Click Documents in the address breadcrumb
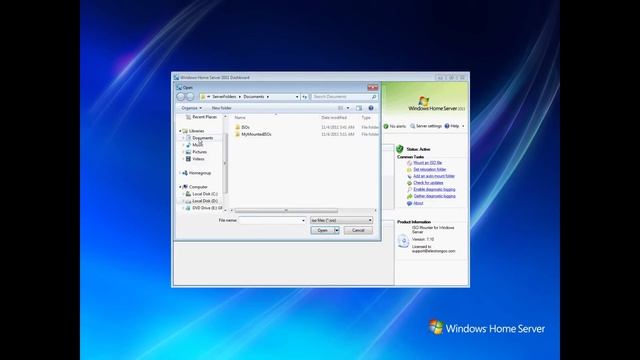 pyautogui.click(x=254, y=97)
